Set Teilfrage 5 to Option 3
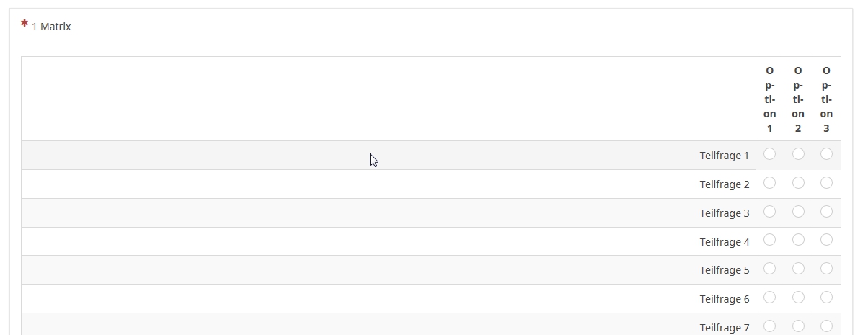Screen dimensions: 868x335 click(x=826, y=269)
